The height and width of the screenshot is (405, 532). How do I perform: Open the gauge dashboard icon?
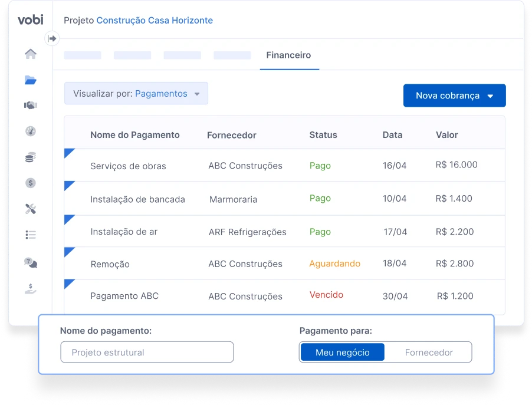click(x=31, y=131)
